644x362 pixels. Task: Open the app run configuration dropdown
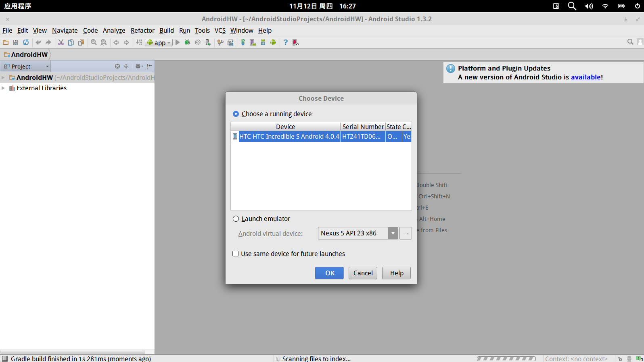[159, 42]
